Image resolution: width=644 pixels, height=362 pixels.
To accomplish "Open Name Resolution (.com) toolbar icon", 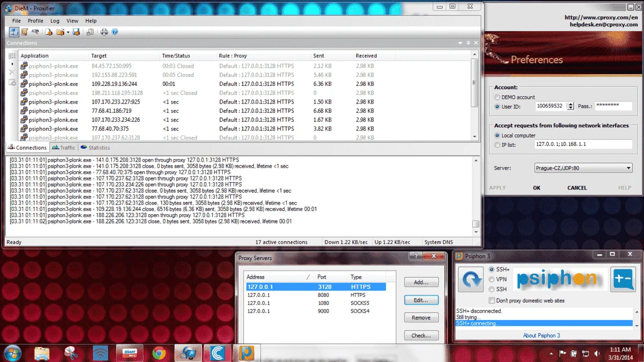I will 35,32.
